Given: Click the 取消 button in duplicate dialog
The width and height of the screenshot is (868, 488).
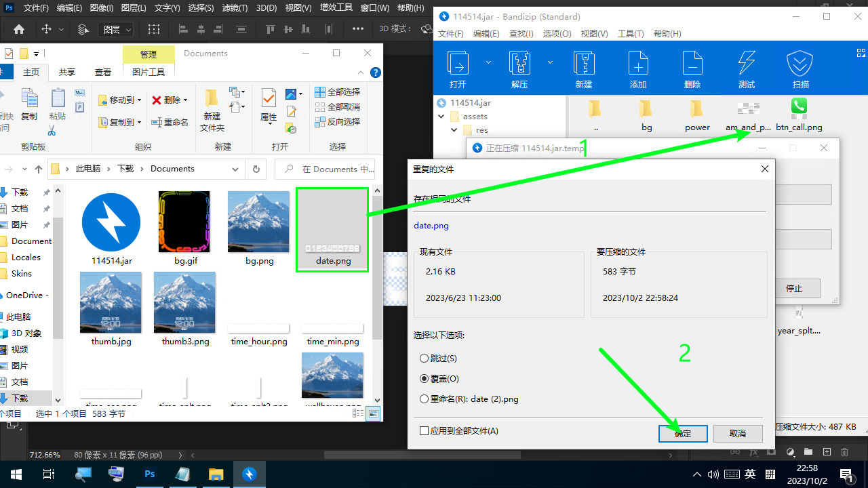Looking at the screenshot, I should click(737, 434).
